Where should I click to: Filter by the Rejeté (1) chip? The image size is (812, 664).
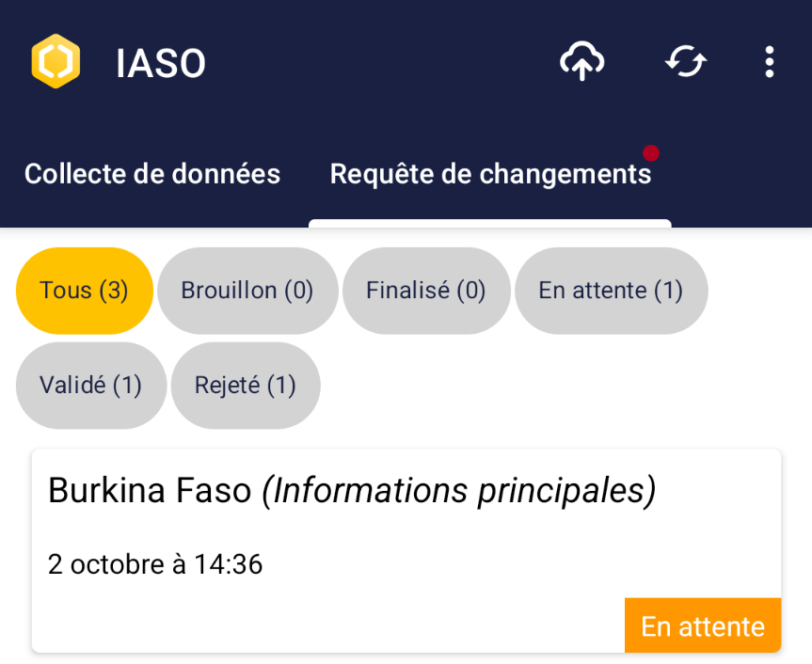(246, 385)
